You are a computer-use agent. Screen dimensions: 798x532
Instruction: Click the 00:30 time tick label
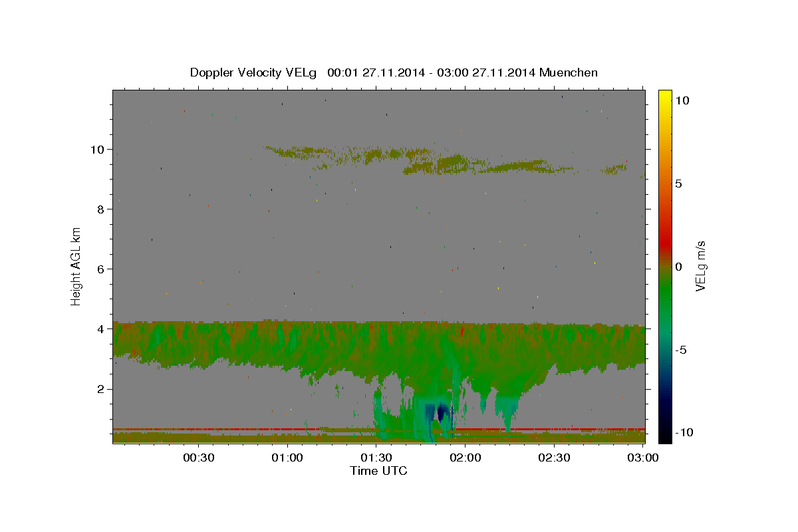pos(199,458)
